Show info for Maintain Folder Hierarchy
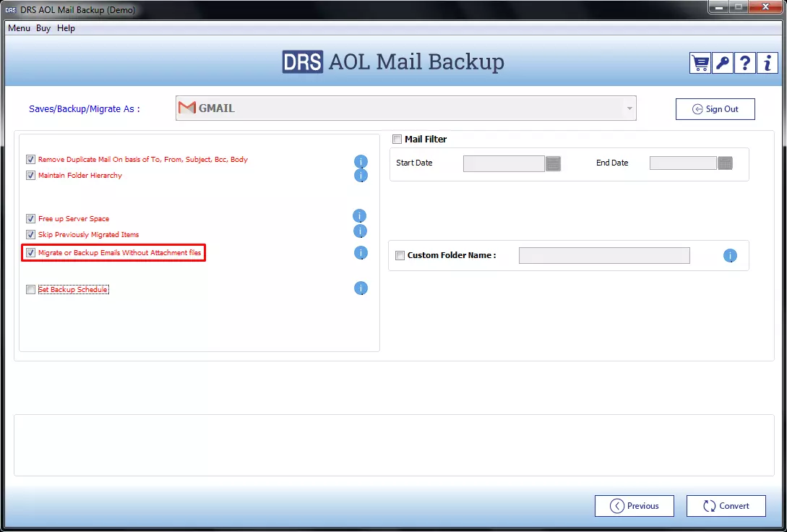Screen dimensions: 787x532 [x=361, y=176]
